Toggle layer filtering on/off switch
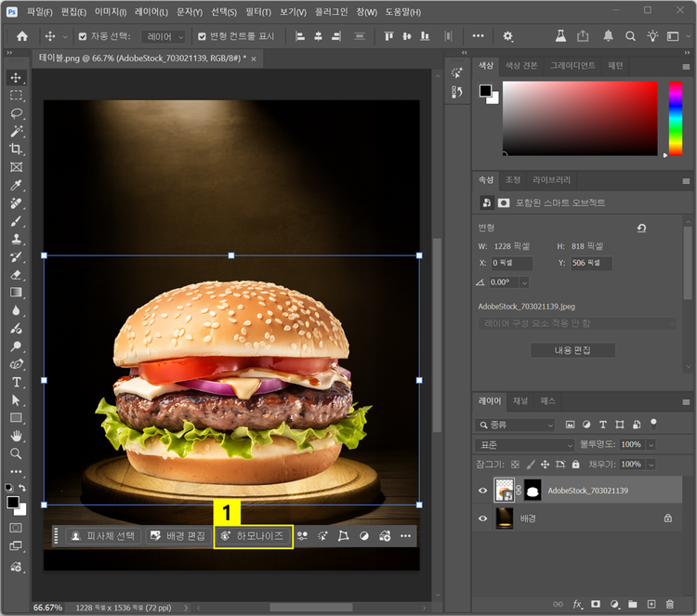 pyautogui.click(x=653, y=424)
